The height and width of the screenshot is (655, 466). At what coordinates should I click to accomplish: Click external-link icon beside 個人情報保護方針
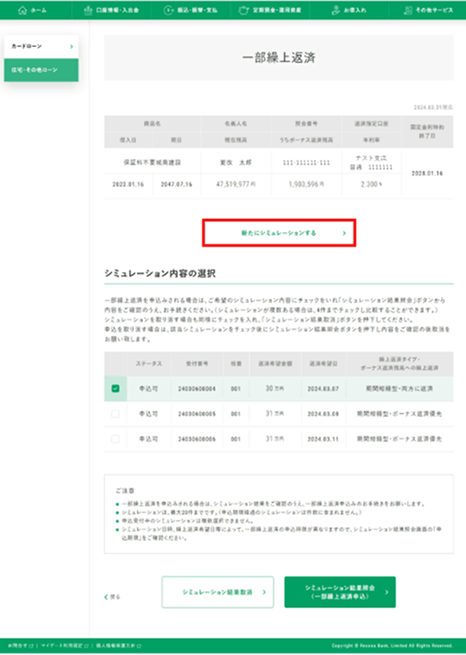pyautogui.click(x=139, y=646)
